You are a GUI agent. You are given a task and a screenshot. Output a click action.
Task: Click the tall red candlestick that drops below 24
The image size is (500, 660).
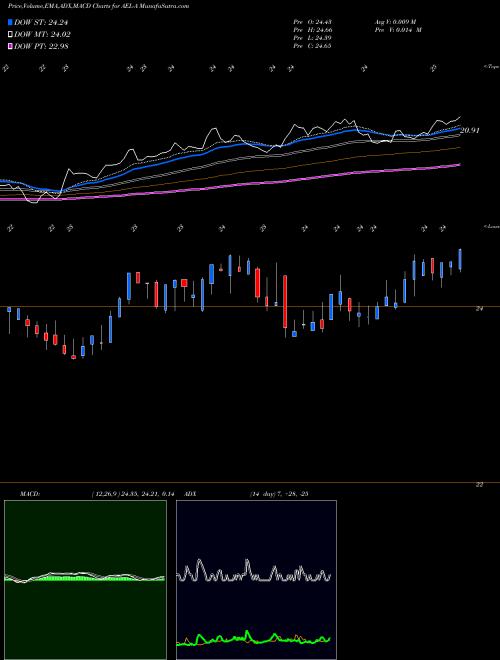pos(285,301)
